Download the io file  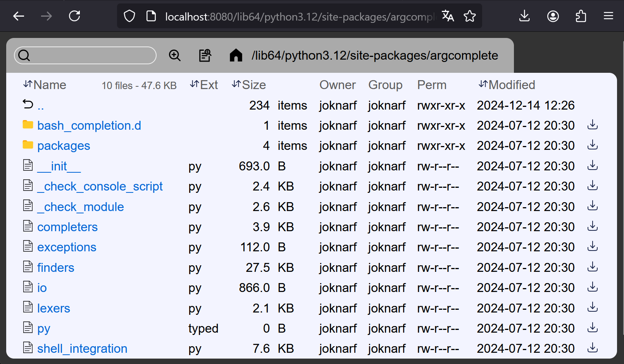point(593,287)
